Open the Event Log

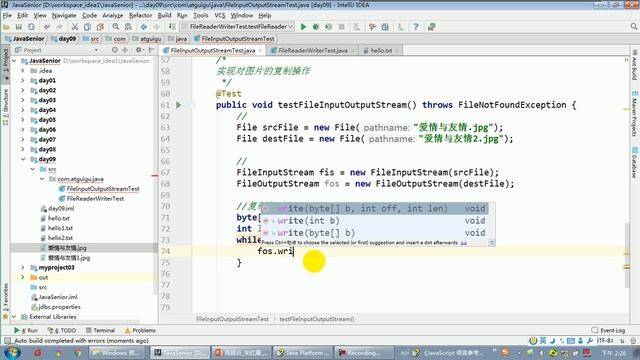608,330
